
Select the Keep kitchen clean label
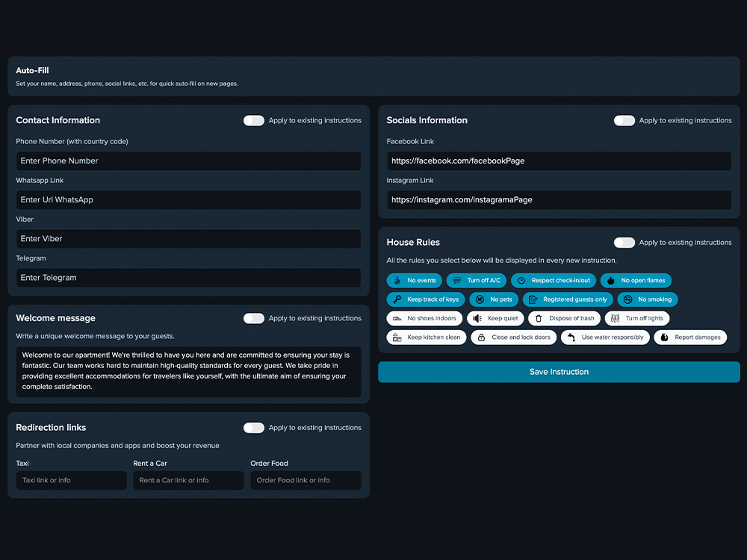point(433,337)
